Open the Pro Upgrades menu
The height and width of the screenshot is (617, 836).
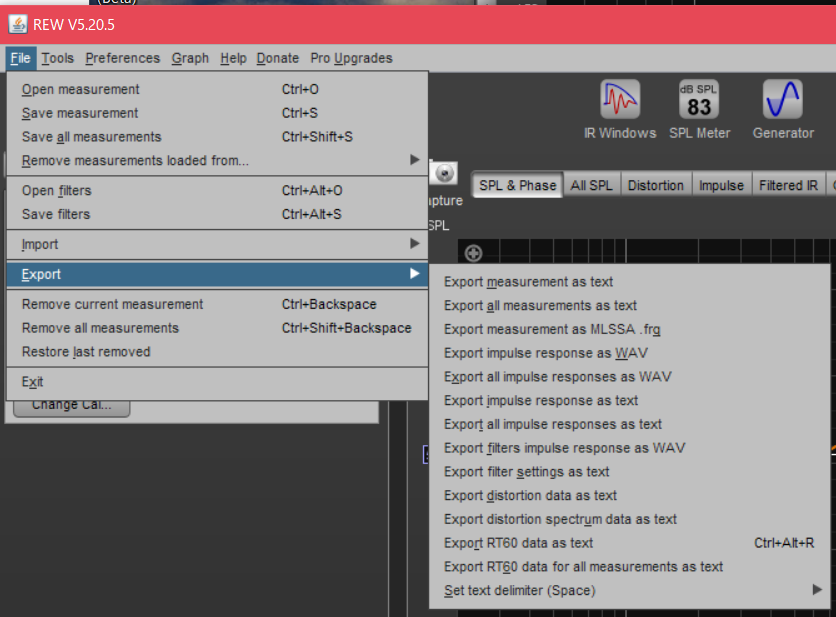351,58
